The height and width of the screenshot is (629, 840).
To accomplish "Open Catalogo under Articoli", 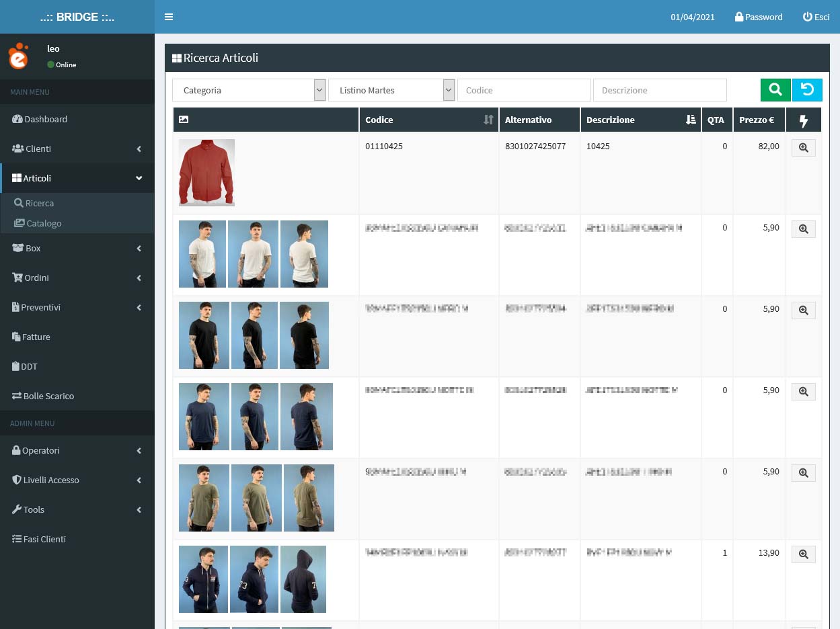I will [77, 223].
